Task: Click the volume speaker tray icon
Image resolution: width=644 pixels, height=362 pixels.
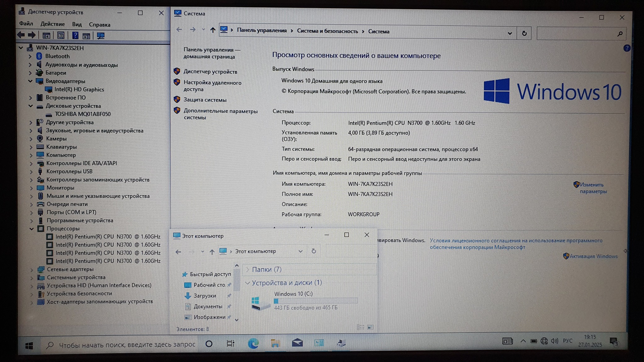Action: pyautogui.click(x=554, y=341)
